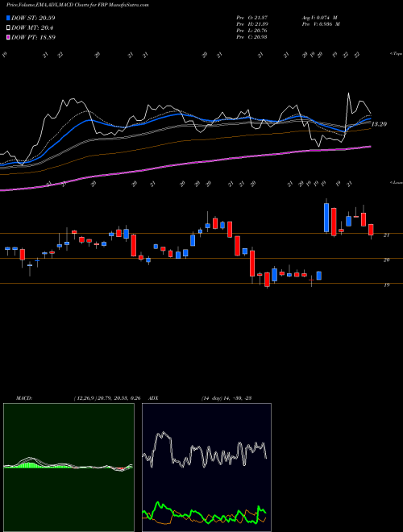Click the 21 price axis label
Viewport: 403px width, 532px height.
(x=386, y=235)
